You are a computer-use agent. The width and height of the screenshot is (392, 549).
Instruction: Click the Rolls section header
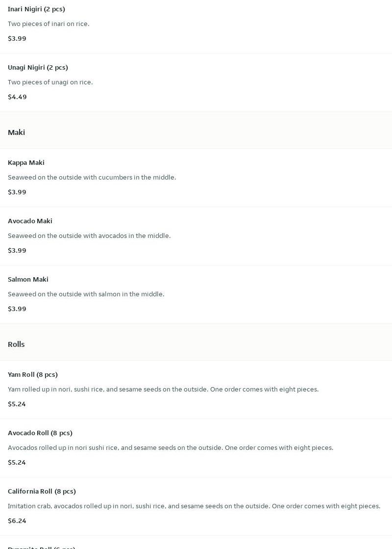click(16, 344)
